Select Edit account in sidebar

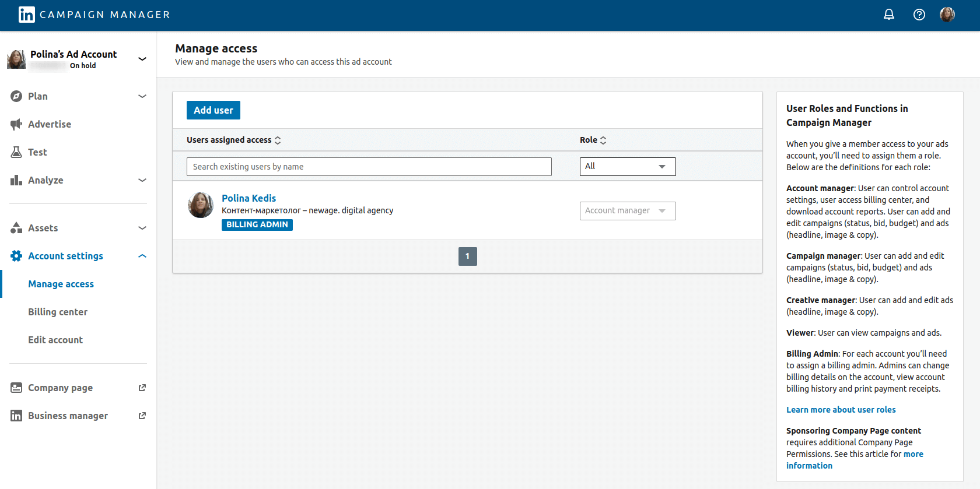pos(55,340)
